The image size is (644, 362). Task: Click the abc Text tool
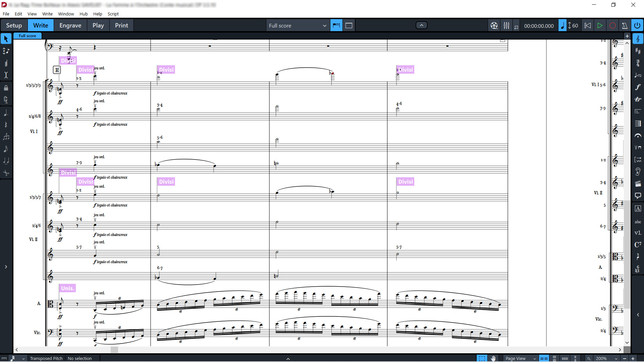coord(638,222)
